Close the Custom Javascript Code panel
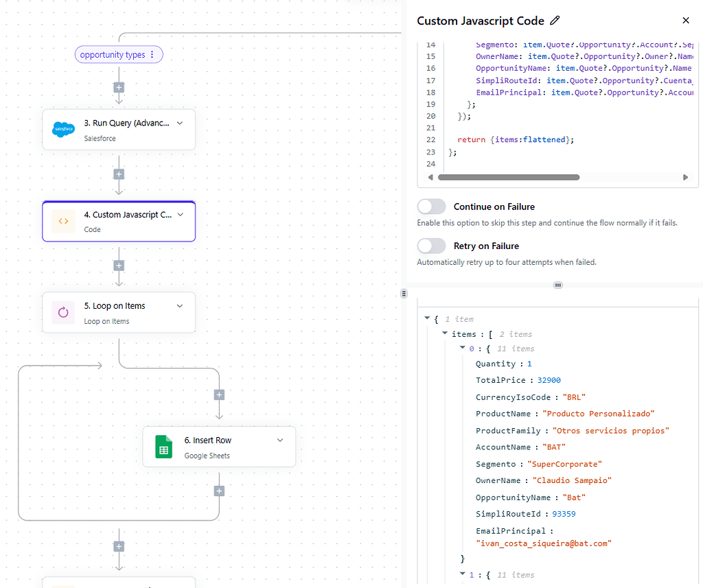The height and width of the screenshot is (588, 703). (685, 20)
